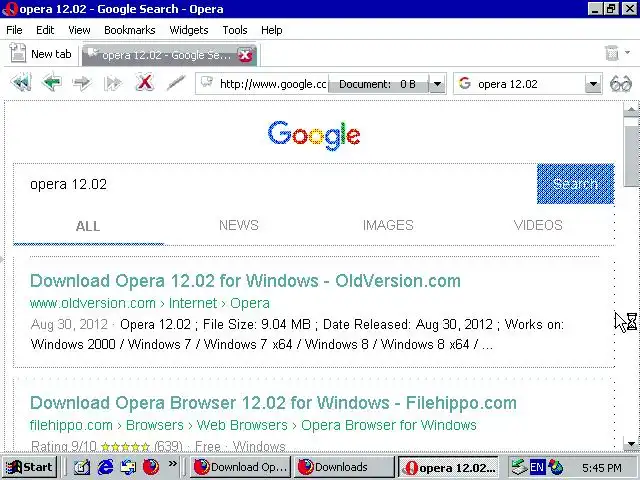This screenshot has width=640, height=480.
Task: Open address bar history dropdown
Action: click(x=437, y=84)
